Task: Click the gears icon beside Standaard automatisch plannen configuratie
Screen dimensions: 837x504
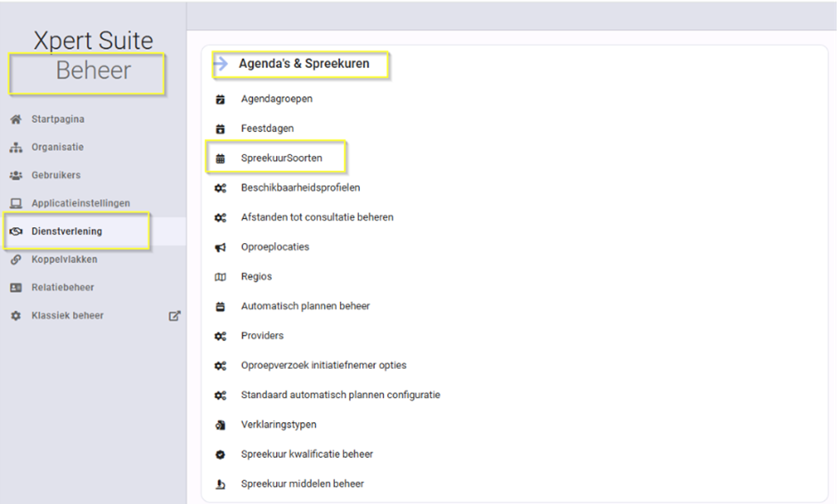Action: coord(221,395)
